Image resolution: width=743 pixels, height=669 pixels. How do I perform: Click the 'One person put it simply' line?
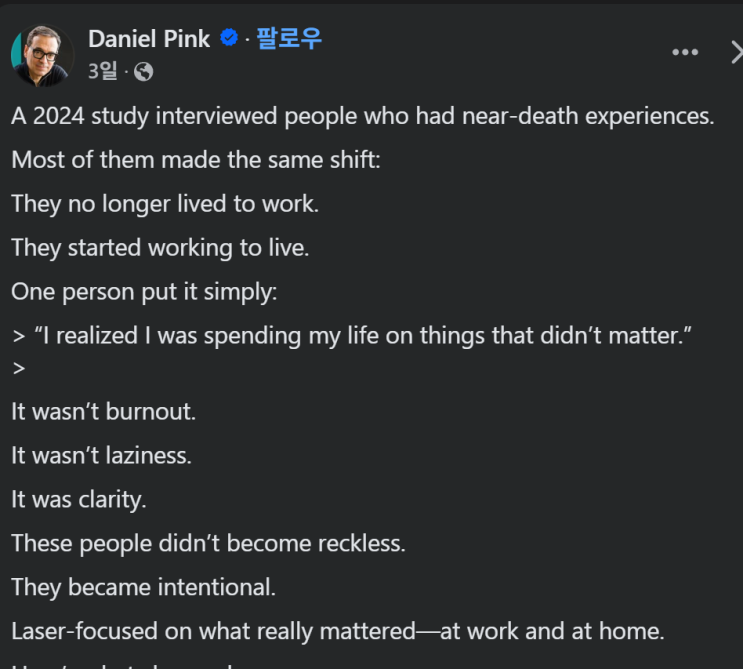(144, 292)
